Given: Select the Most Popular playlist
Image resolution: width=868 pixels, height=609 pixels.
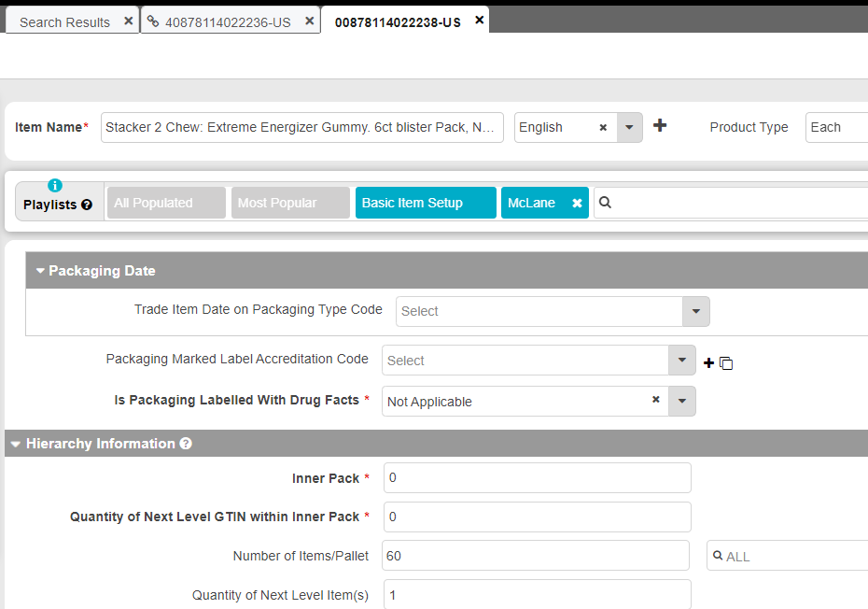Looking at the screenshot, I should (290, 203).
